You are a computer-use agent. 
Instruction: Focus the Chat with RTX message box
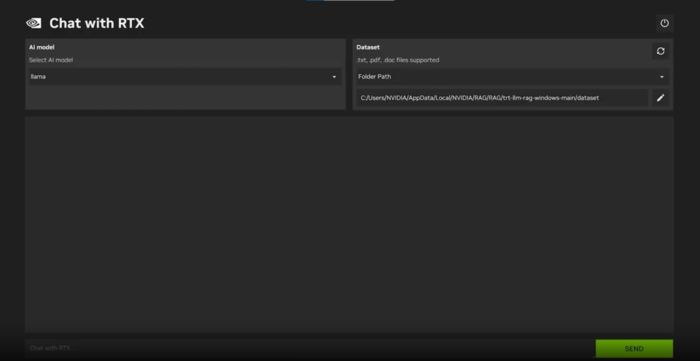pos(310,348)
